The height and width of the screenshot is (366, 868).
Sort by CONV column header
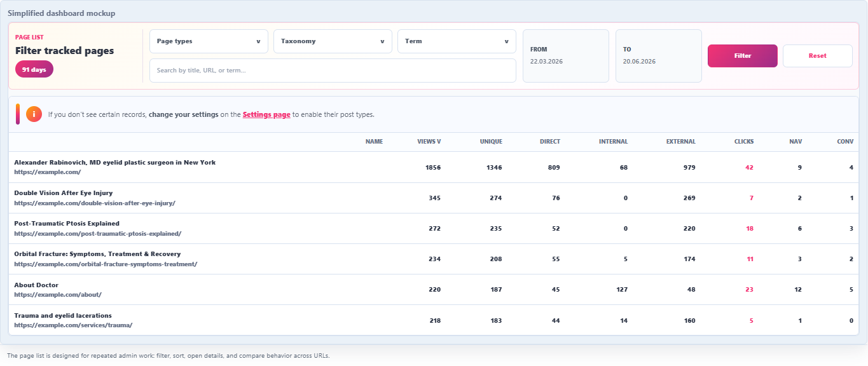845,142
